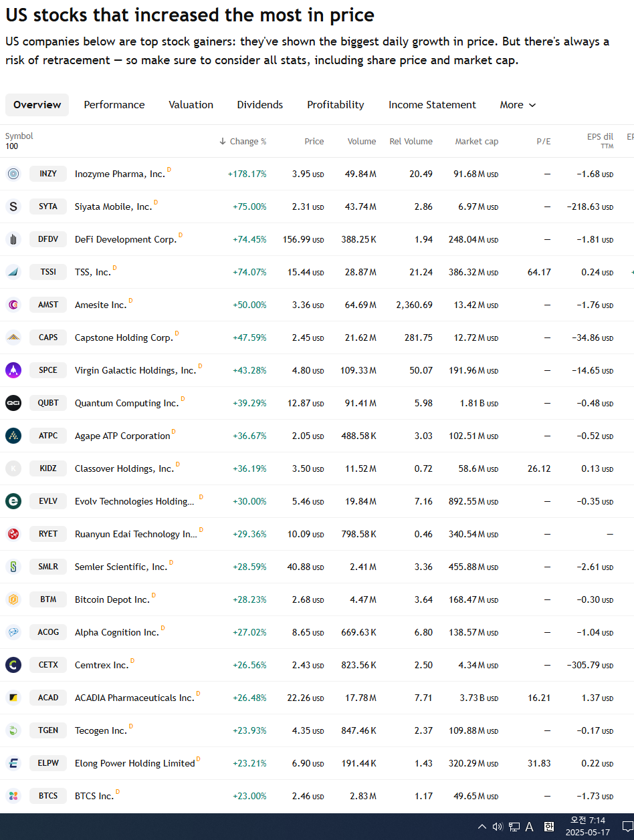Image resolution: width=634 pixels, height=840 pixels.
Task: Open the More tabs dropdown
Action: (518, 105)
